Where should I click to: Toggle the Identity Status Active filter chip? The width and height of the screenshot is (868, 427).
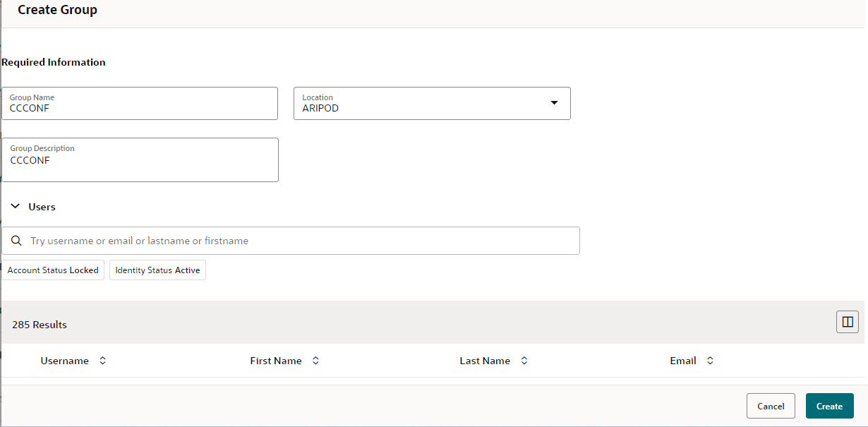coord(157,270)
